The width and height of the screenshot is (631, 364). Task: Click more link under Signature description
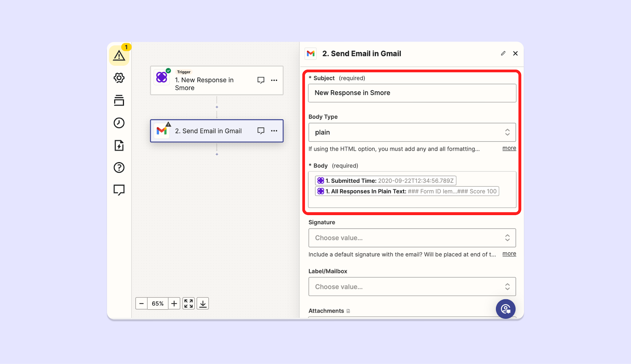tap(509, 254)
